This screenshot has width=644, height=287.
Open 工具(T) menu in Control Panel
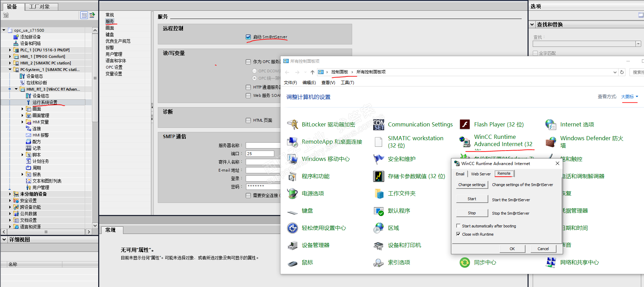tap(347, 83)
